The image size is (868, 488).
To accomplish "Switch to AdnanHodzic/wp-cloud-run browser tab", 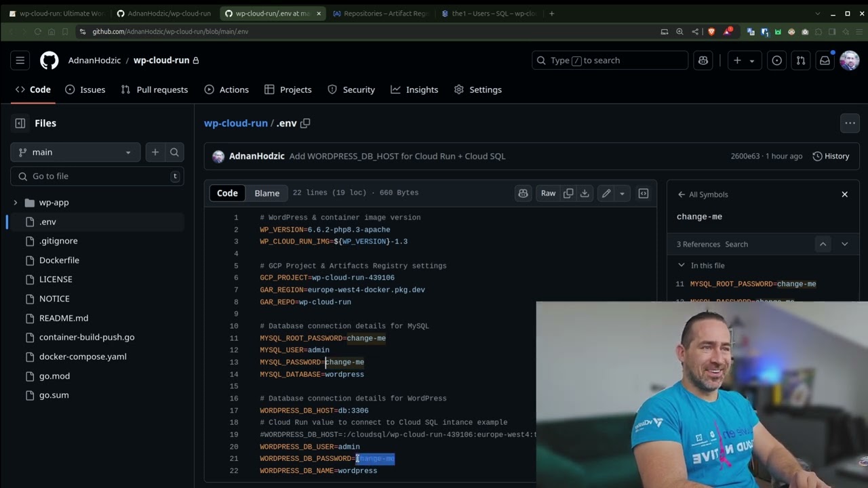I will [164, 14].
